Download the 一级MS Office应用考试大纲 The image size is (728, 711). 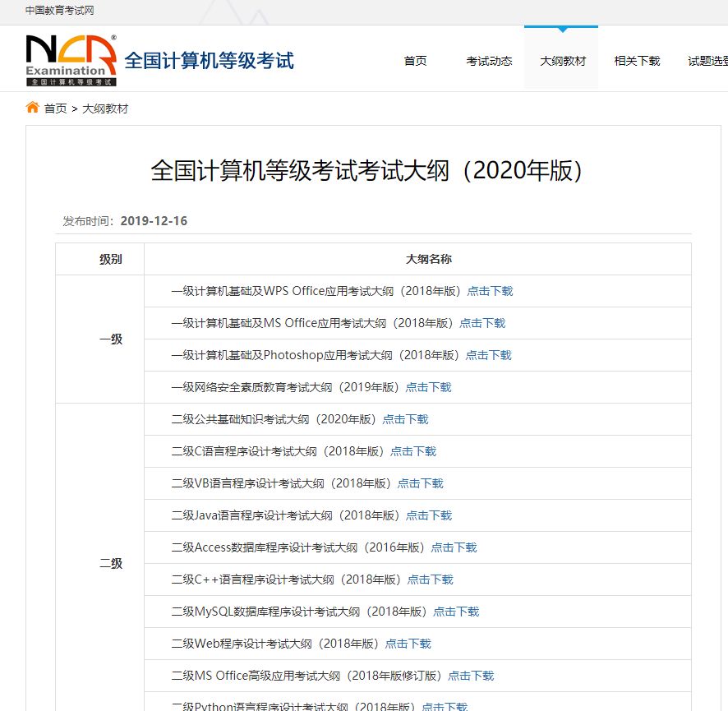(x=482, y=322)
